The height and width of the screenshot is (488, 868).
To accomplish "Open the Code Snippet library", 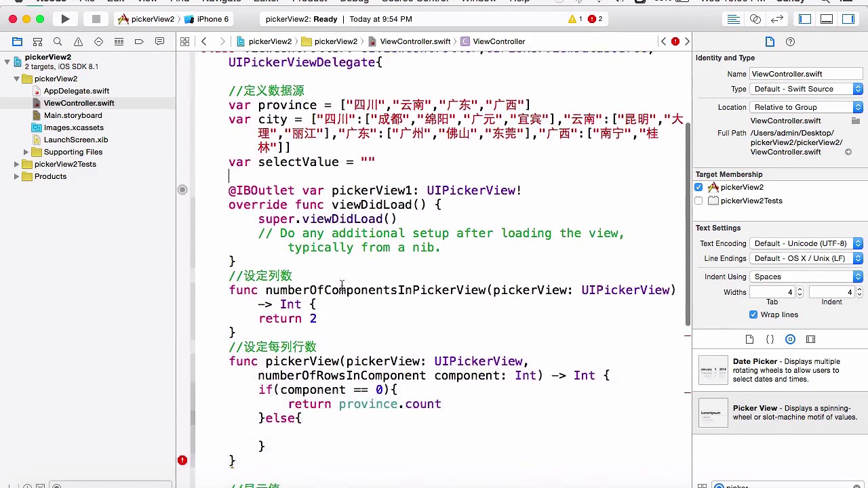I will (770, 339).
